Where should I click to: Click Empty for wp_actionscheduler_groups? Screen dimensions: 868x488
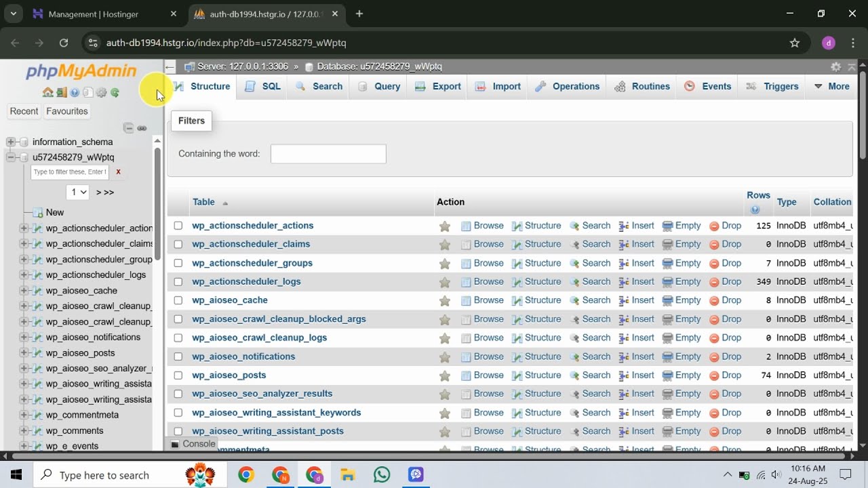(x=682, y=263)
